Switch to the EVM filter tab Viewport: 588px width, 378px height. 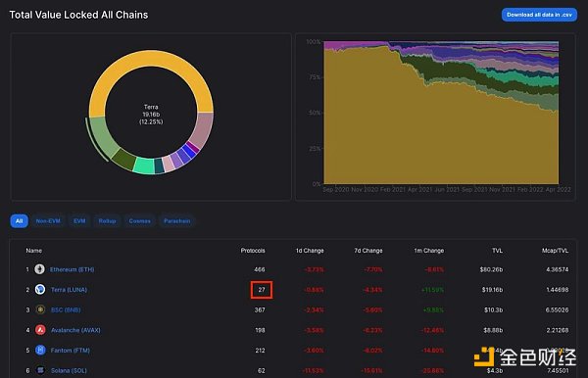pos(79,221)
